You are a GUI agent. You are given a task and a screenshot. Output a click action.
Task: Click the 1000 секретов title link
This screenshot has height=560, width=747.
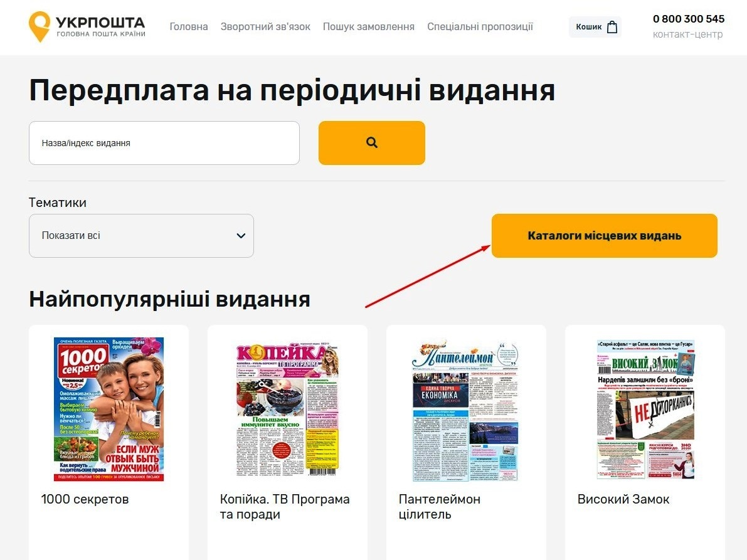pyautogui.click(x=85, y=499)
